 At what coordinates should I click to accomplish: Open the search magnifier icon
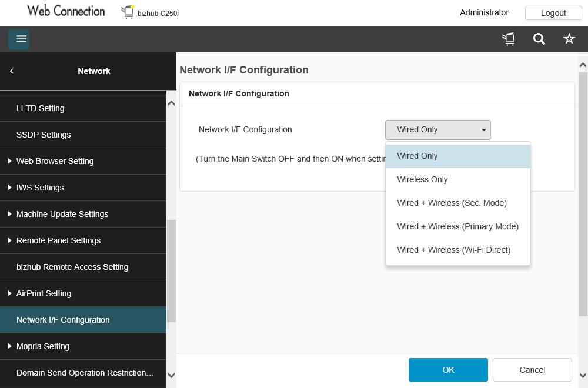[539, 39]
